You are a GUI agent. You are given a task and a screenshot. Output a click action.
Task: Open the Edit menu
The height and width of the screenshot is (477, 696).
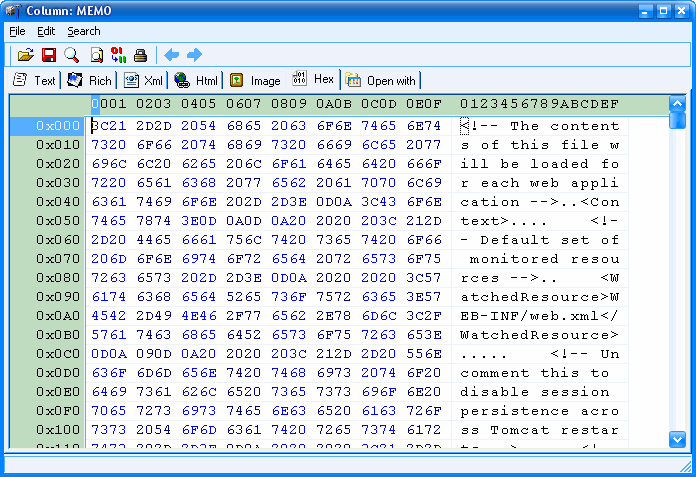(x=46, y=31)
